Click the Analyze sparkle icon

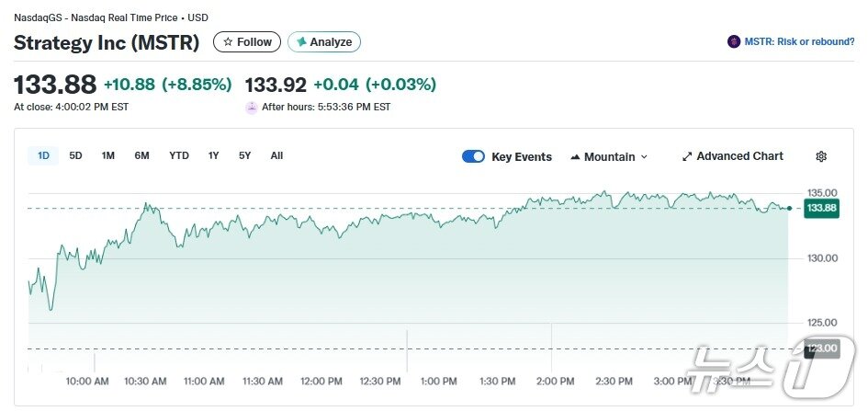[301, 42]
